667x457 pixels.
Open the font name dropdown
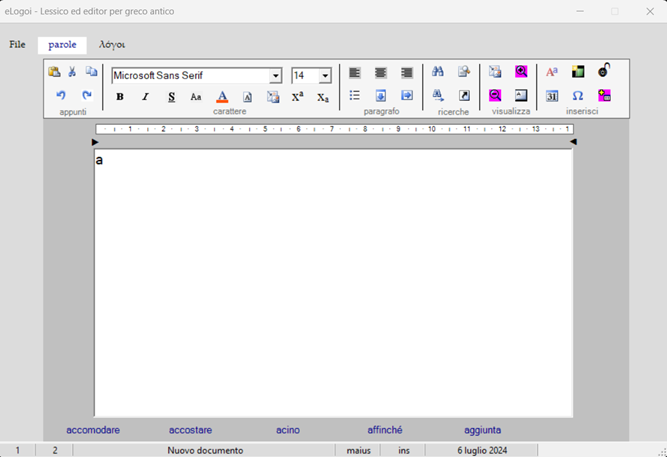(276, 76)
